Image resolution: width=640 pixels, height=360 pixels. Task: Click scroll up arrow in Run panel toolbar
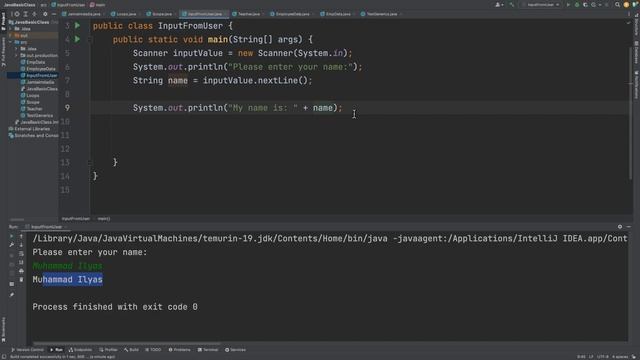pyautogui.click(x=21, y=236)
